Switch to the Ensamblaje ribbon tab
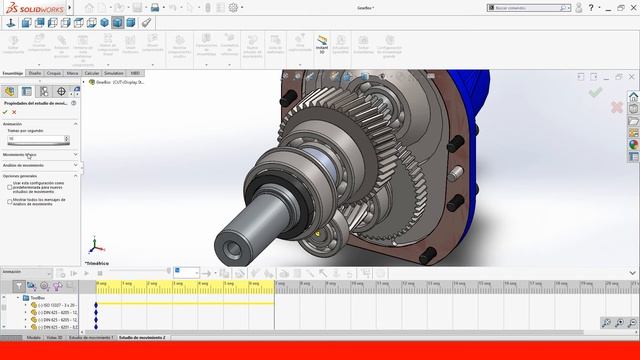 click(13, 73)
